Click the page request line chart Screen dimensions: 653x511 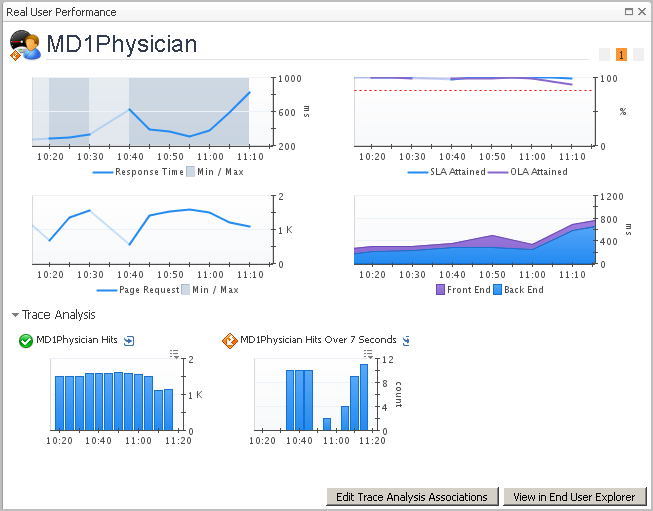152,229
